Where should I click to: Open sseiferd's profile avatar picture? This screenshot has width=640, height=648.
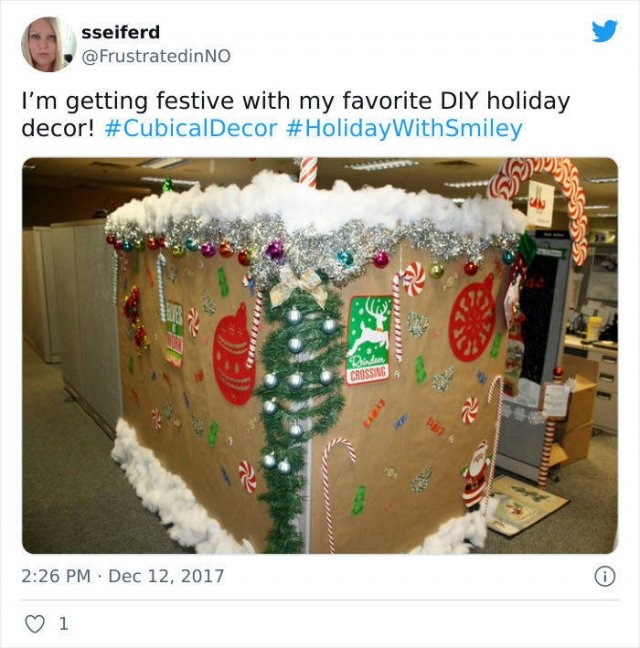point(48,44)
